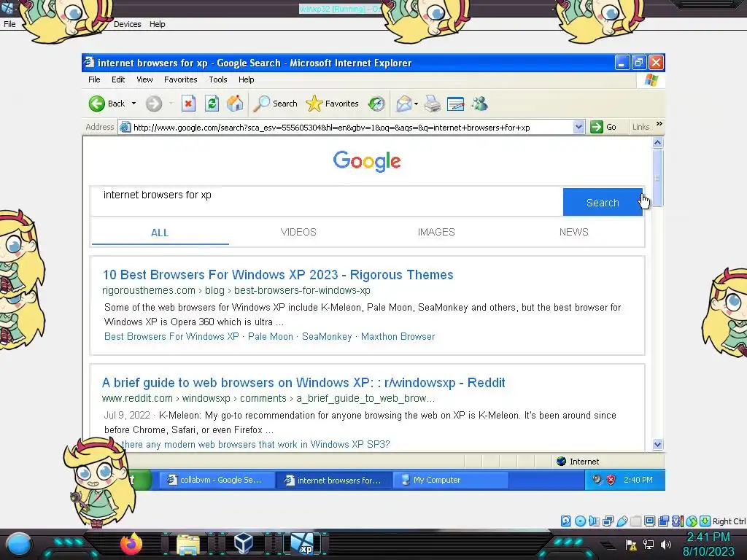This screenshot has width=747, height=560.
Task: Open Favorites star in toolbar
Action: point(314,104)
